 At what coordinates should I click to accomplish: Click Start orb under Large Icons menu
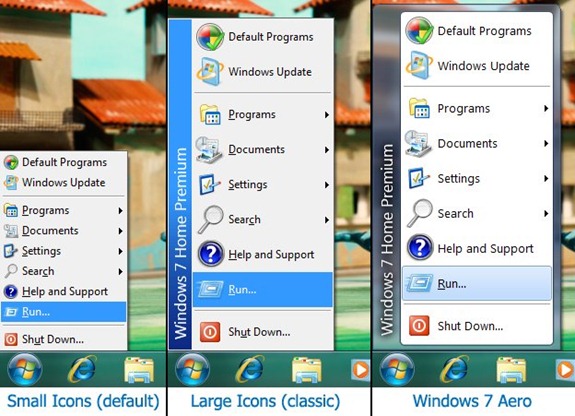(x=192, y=369)
